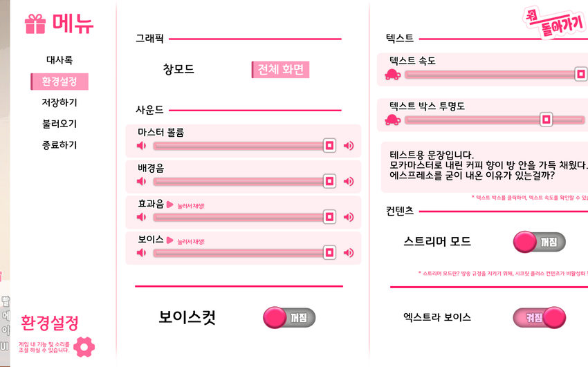
Task: Select 저장하기 in the side menu
Action: [59, 103]
